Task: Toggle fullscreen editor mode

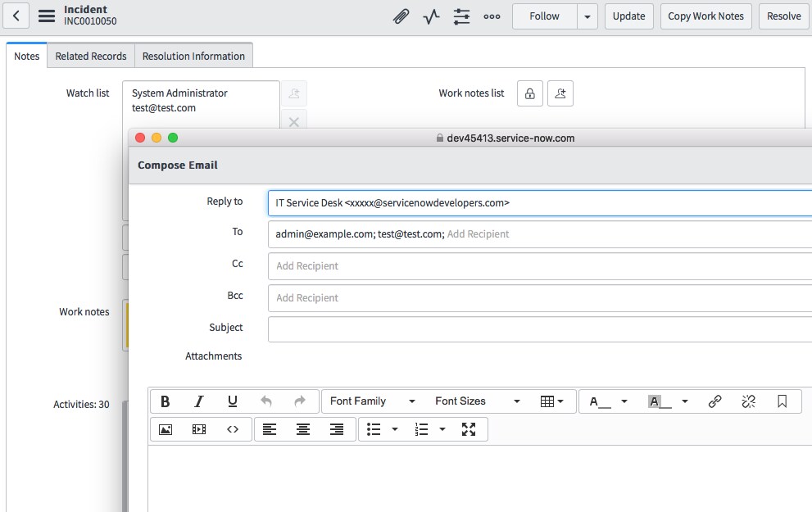Action: pos(469,429)
